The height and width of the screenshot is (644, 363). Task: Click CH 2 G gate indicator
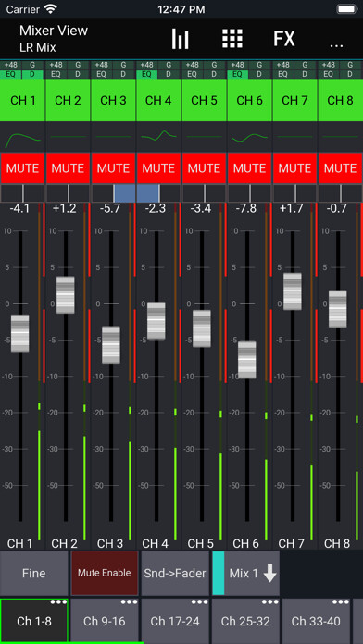[79, 65]
